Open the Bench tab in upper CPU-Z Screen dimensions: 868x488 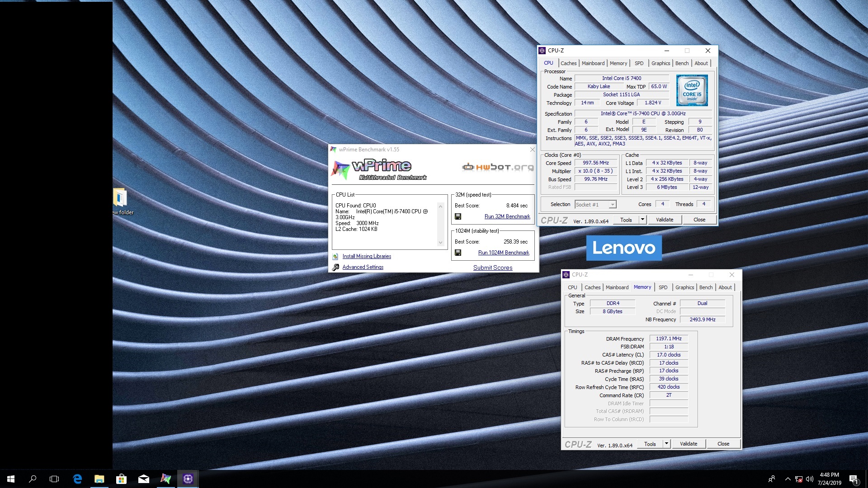click(682, 63)
